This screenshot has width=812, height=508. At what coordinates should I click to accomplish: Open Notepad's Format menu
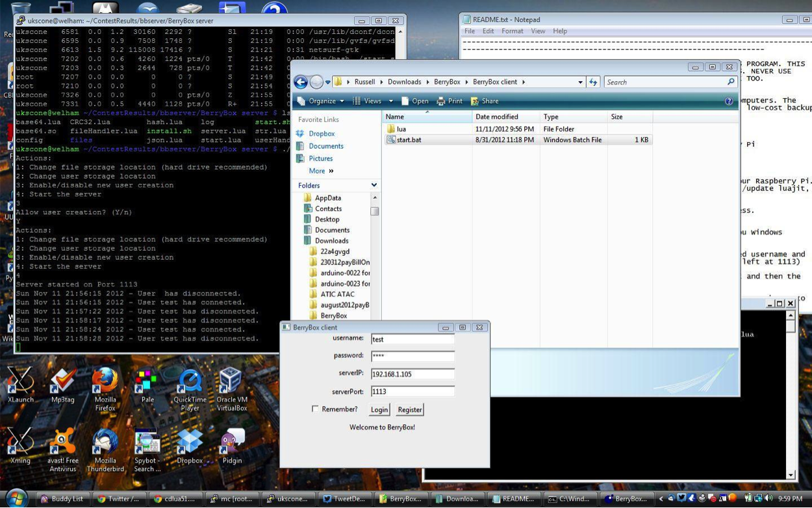pos(512,31)
